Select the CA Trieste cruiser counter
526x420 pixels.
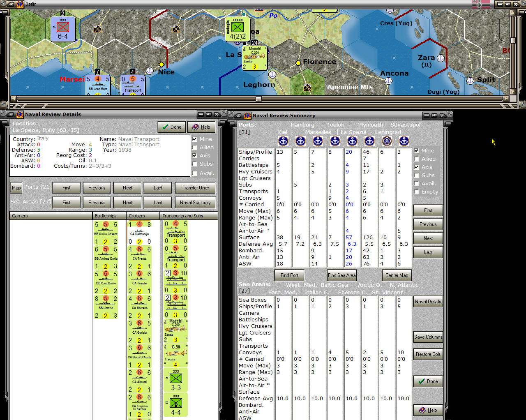point(140,282)
